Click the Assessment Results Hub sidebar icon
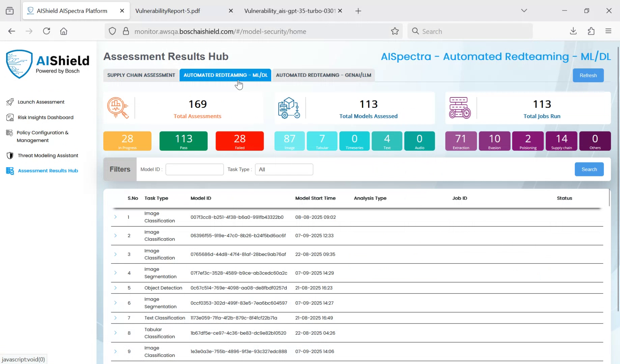This screenshot has height=364, width=620. (x=9, y=171)
